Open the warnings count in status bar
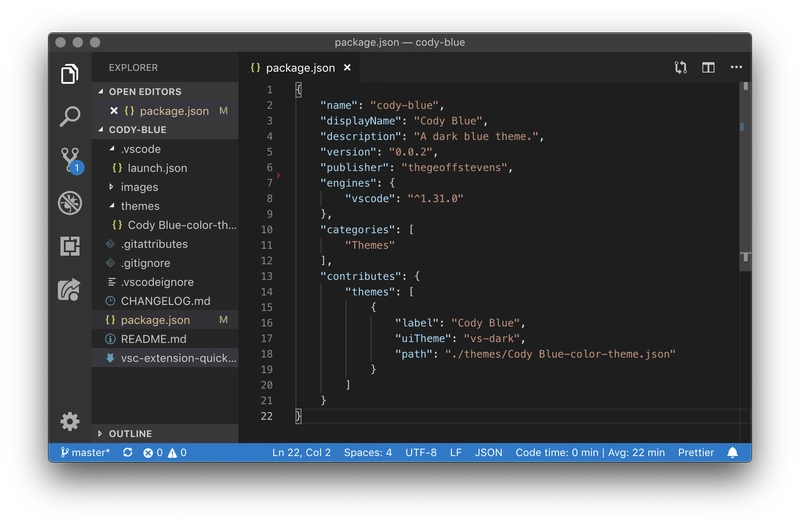800x526 pixels. (177, 453)
